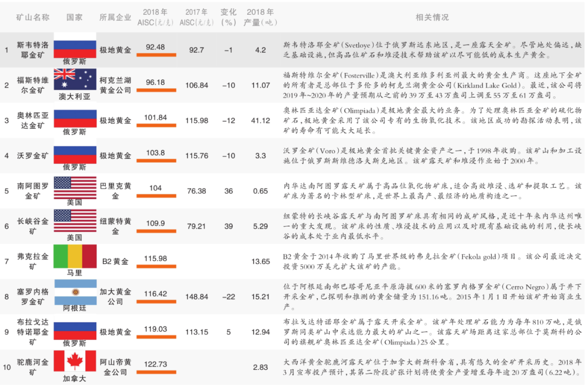Click the 116.42 AISC value
This screenshot has width=588, height=390.
(155, 294)
